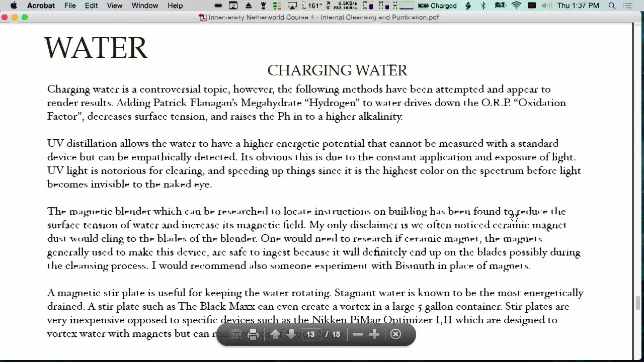Zoom out using the minus icon
The width and height of the screenshot is (644, 362).
[x=358, y=335]
